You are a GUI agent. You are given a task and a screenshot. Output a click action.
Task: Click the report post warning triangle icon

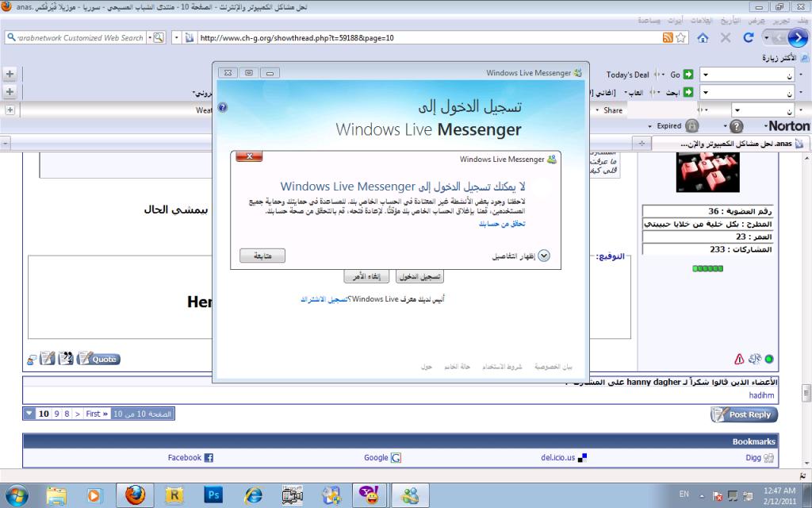(x=739, y=359)
